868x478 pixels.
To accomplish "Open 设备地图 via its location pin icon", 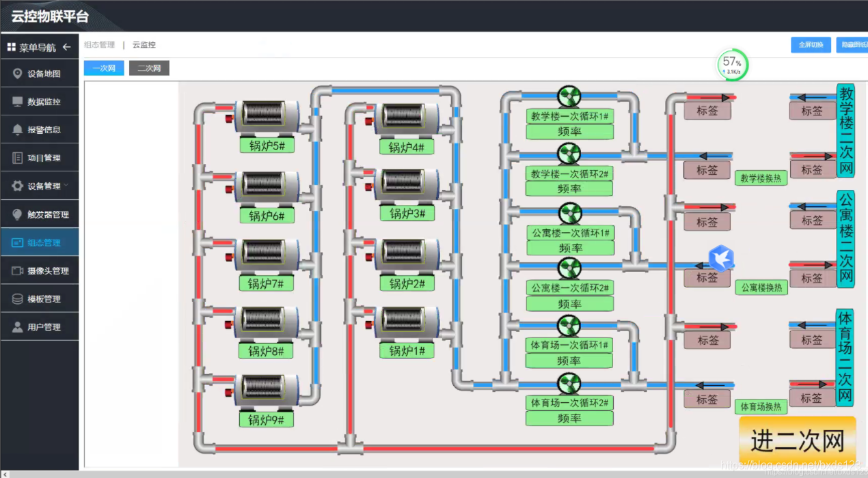I will pos(18,74).
